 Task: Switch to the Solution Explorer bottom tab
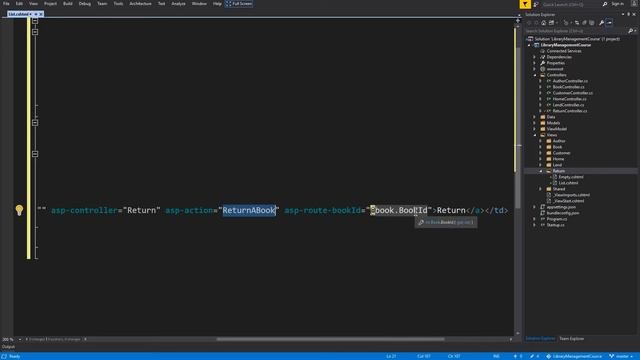tap(540, 339)
